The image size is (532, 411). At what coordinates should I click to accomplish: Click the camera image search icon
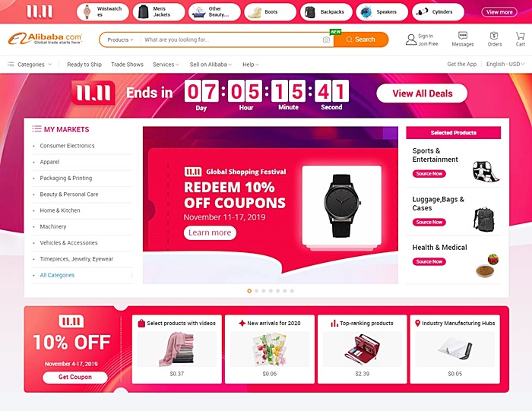click(326, 40)
